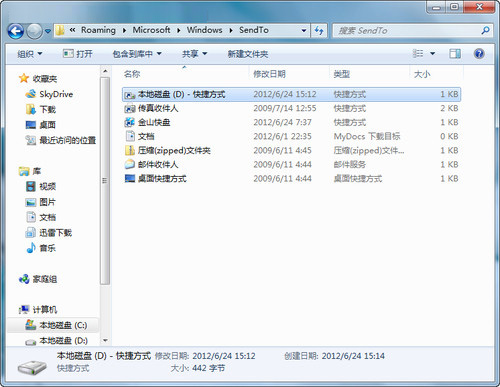Open the 组织 menu
The image size is (500, 387).
(x=30, y=54)
